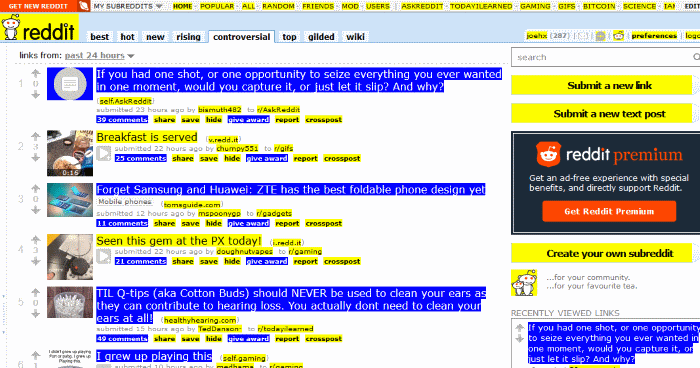Upvote the 'Breakfast is served' post

tap(36, 136)
